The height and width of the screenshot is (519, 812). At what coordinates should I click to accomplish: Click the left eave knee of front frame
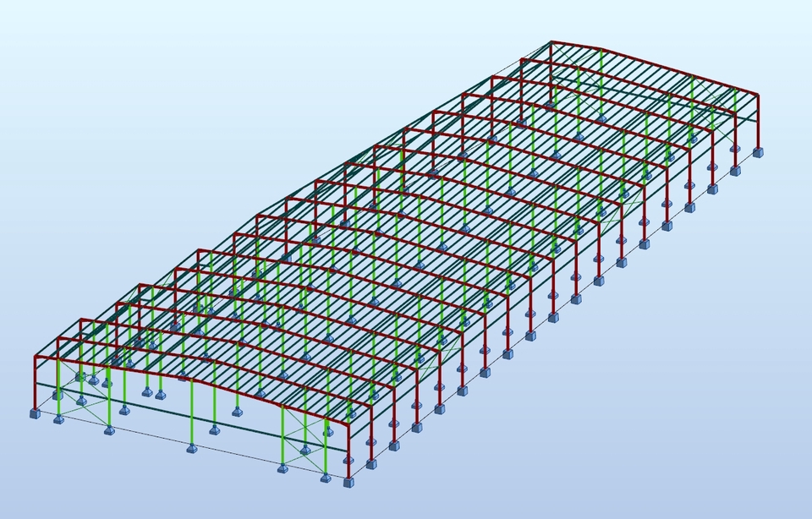coord(36,357)
